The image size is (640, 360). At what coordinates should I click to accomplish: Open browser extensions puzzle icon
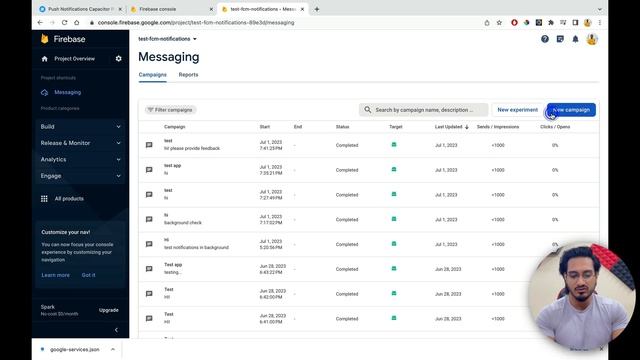(551, 23)
